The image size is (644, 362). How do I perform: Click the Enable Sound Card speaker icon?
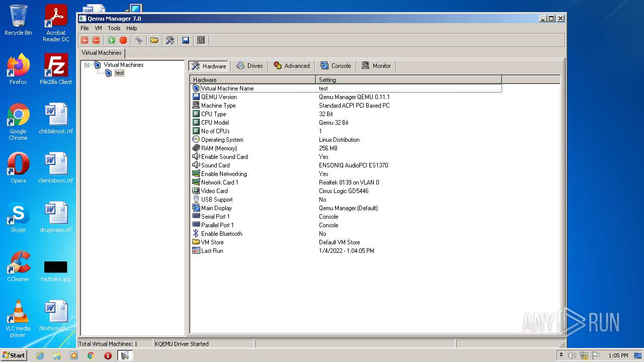(196, 157)
